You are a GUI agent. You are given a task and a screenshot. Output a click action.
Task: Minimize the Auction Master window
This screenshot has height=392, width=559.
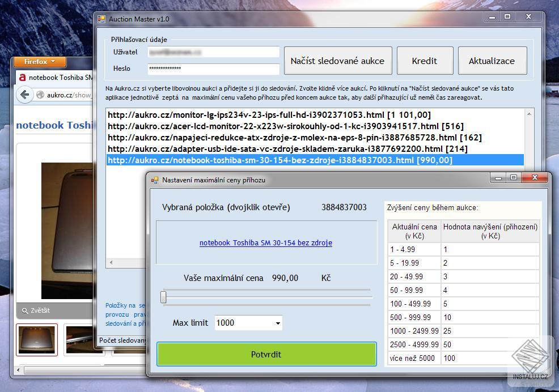tap(492, 17)
